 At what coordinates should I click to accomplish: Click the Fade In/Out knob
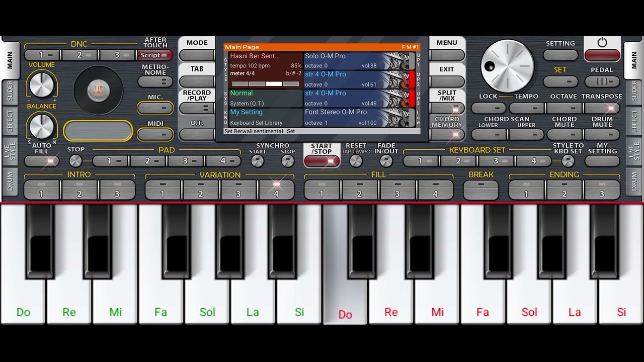point(386,161)
